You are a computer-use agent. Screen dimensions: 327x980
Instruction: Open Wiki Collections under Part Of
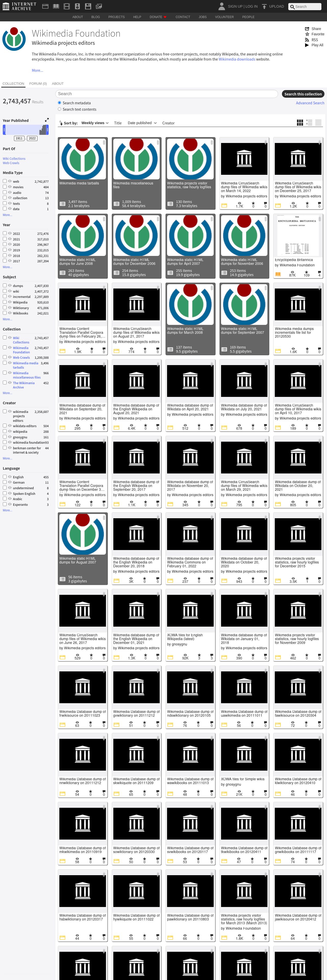[14, 159]
